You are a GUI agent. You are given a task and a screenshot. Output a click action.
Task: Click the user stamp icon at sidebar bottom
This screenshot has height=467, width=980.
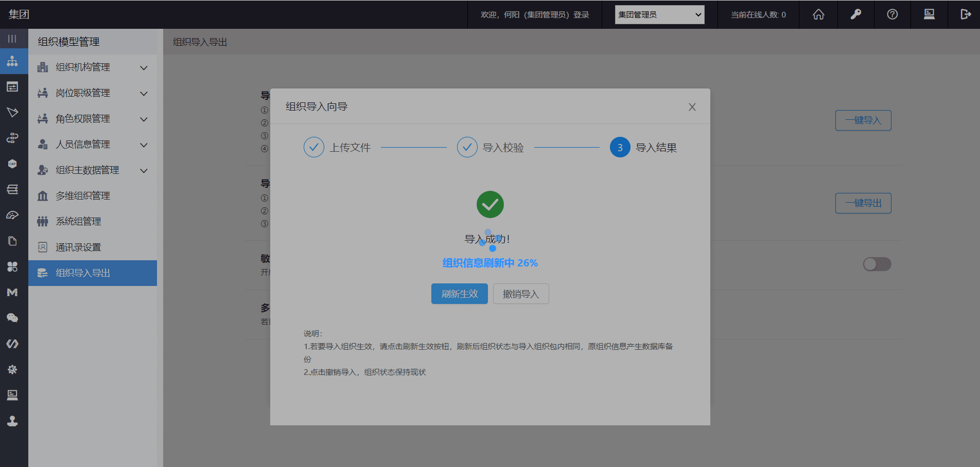coord(12,421)
